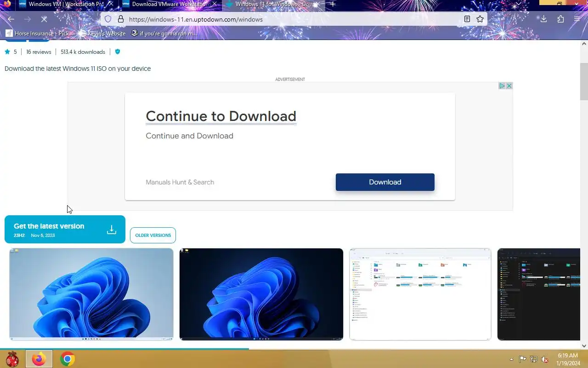Screen dimensions: 588x368
Task: Click the blue rating star icon
Action: 7,52
